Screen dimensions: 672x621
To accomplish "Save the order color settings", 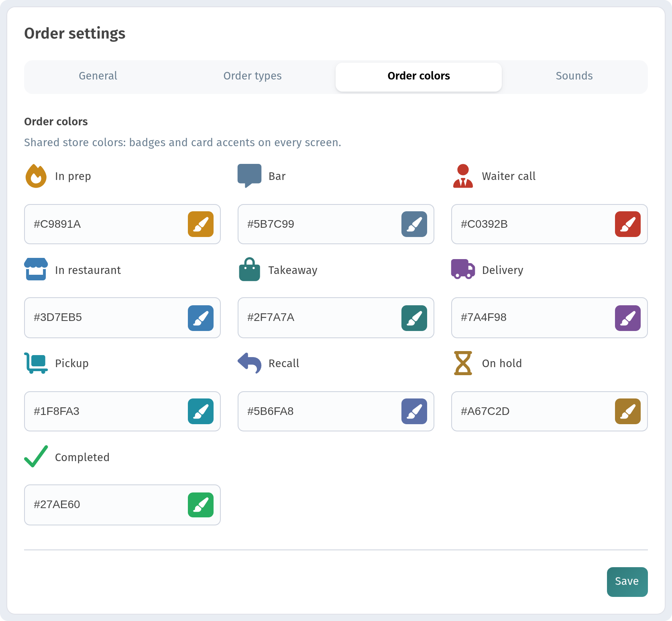I will [627, 582].
